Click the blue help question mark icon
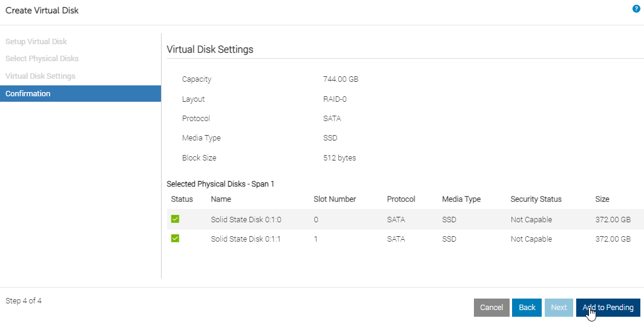The height and width of the screenshot is (324, 644). coord(636,9)
